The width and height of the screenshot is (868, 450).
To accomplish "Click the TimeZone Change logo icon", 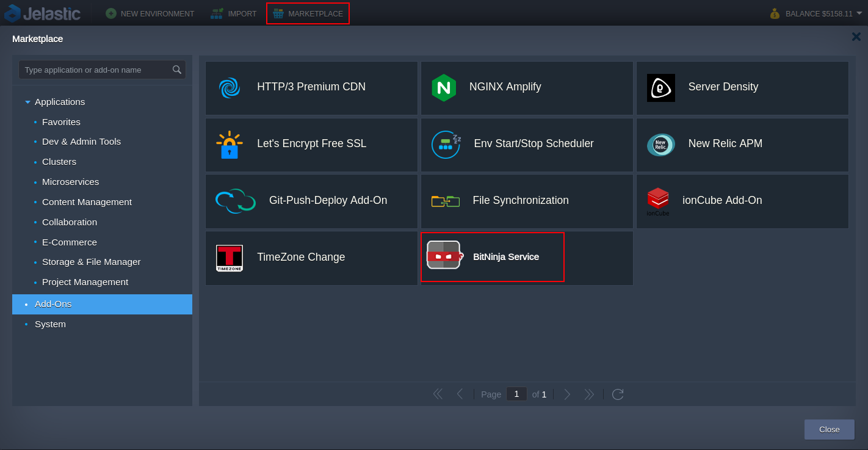I will coord(230,258).
